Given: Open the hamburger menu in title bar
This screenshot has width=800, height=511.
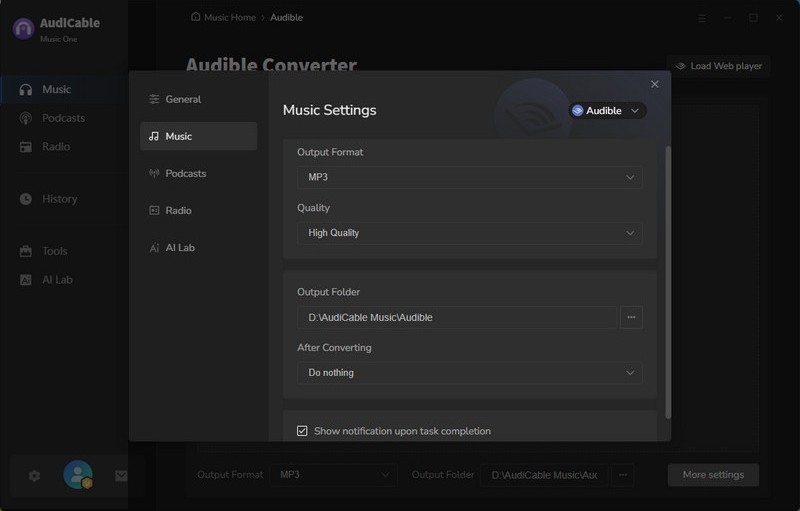Looking at the screenshot, I should tap(702, 18).
